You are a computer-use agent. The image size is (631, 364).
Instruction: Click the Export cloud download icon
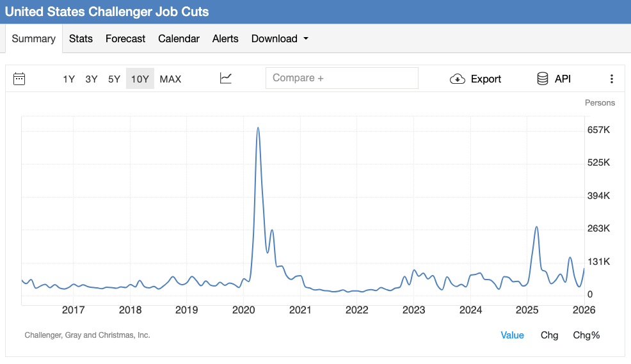coord(457,79)
